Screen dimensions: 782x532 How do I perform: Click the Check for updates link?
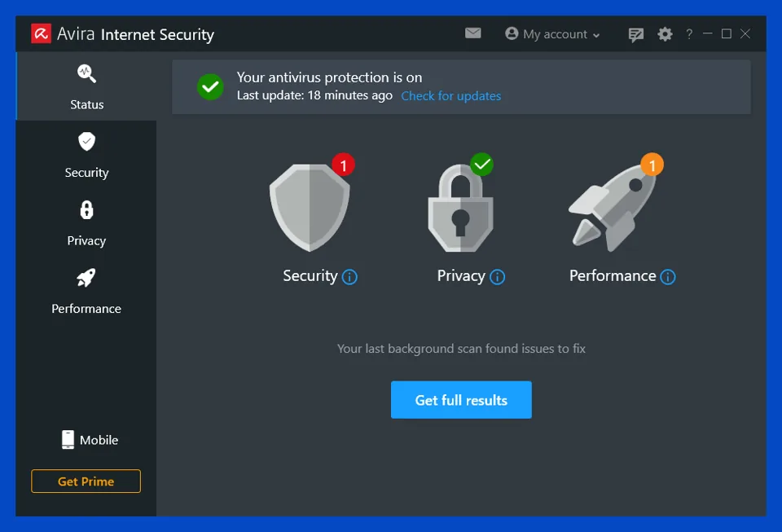pos(451,96)
